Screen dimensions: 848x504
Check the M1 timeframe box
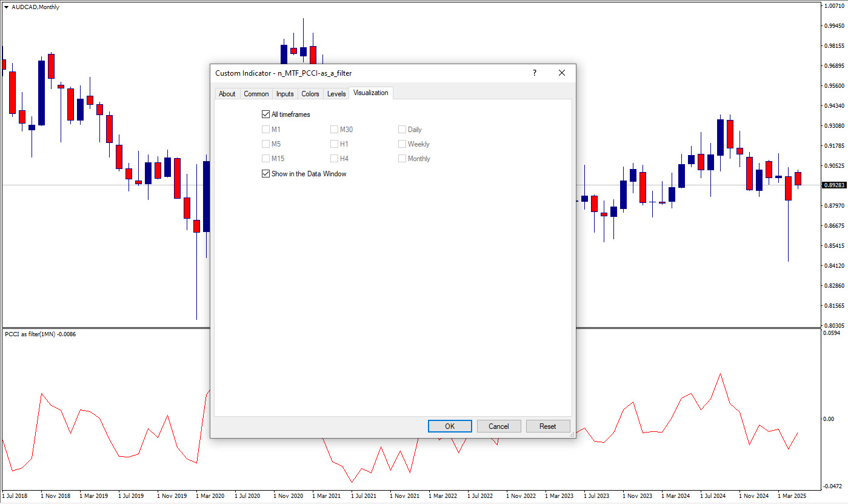[265, 129]
